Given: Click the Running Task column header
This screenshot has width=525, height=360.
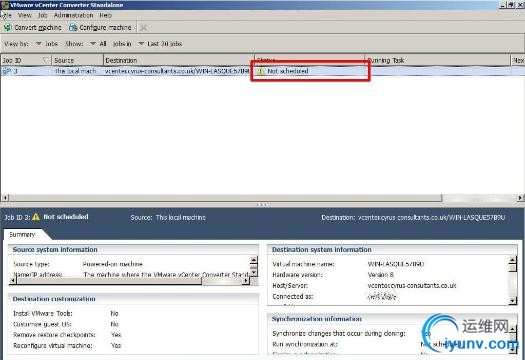Looking at the screenshot, I should pos(437,60).
